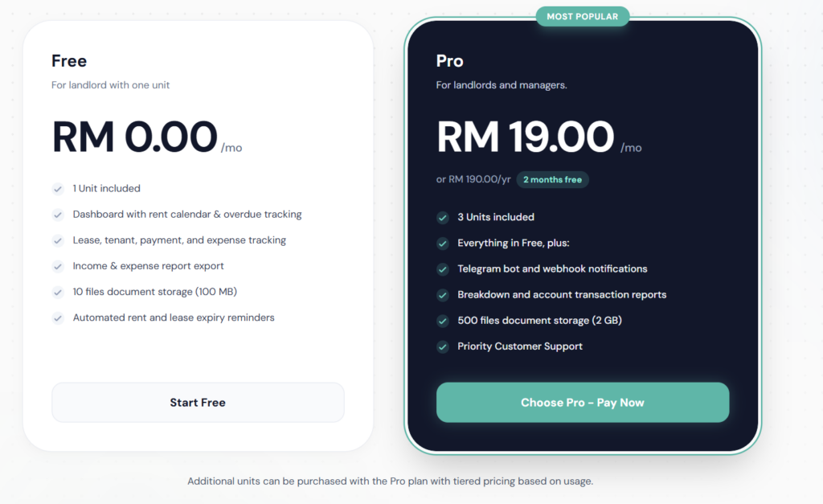Click the checkmark beside "Everything in Free, plus:"
This screenshot has height=504, width=823.
coord(442,244)
